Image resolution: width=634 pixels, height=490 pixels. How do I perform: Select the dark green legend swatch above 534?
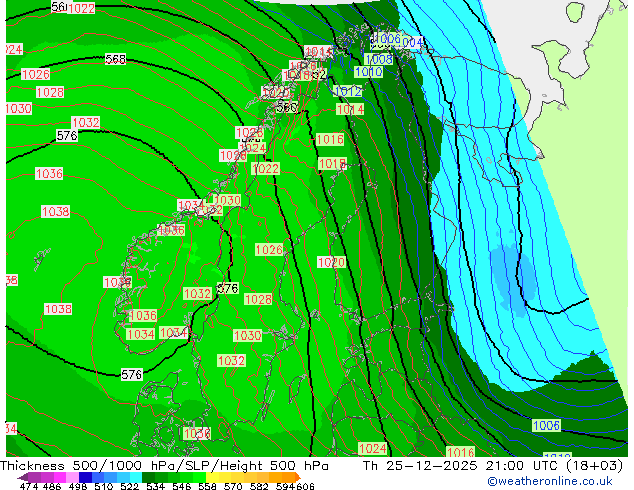[x=148, y=477]
